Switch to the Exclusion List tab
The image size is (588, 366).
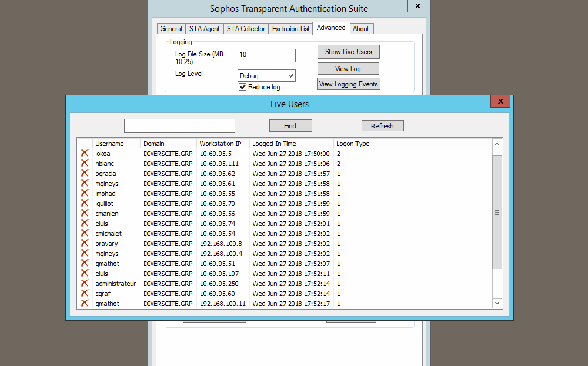click(290, 28)
